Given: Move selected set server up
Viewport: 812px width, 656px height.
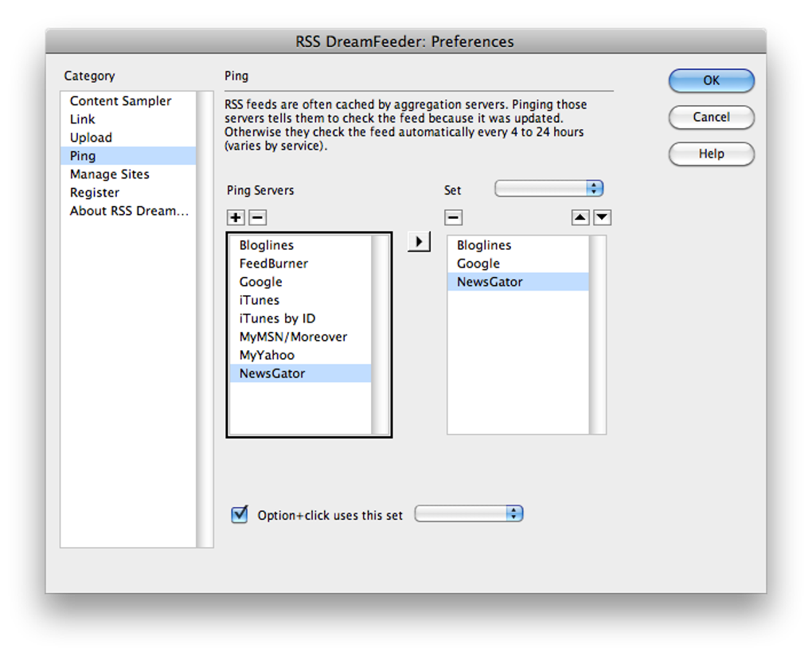Looking at the screenshot, I should tap(580, 217).
